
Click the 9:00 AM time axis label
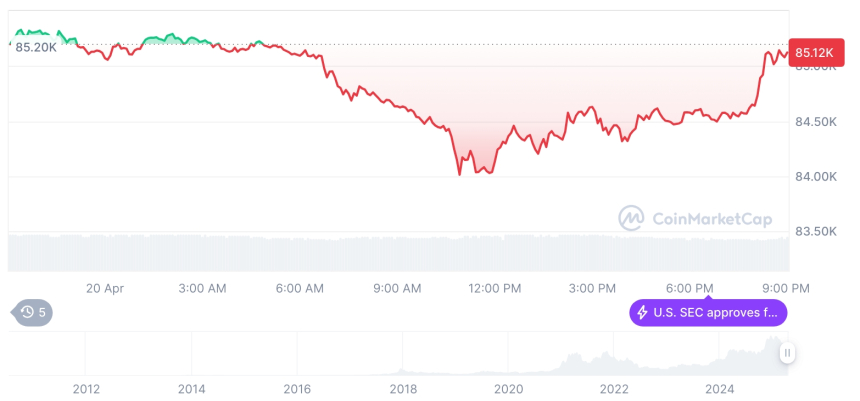[x=398, y=288]
